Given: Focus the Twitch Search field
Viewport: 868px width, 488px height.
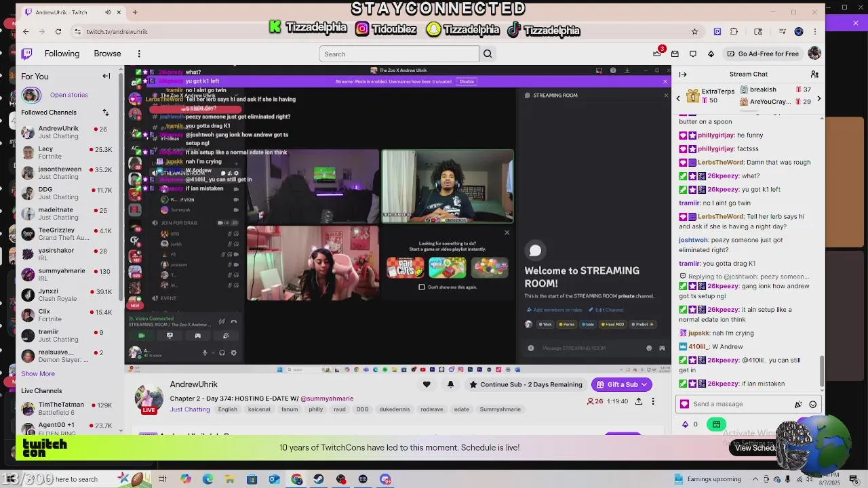Looking at the screenshot, I should [x=399, y=54].
